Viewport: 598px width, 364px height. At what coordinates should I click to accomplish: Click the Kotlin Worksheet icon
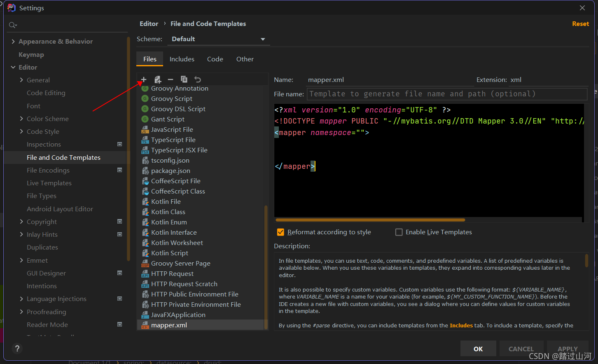(145, 243)
